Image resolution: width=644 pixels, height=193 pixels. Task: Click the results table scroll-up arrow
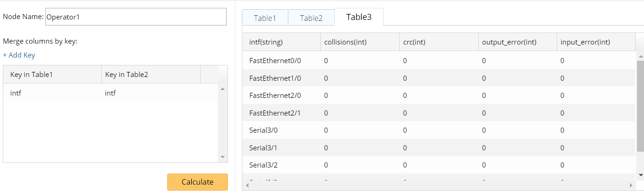click(x=641, y=56)
